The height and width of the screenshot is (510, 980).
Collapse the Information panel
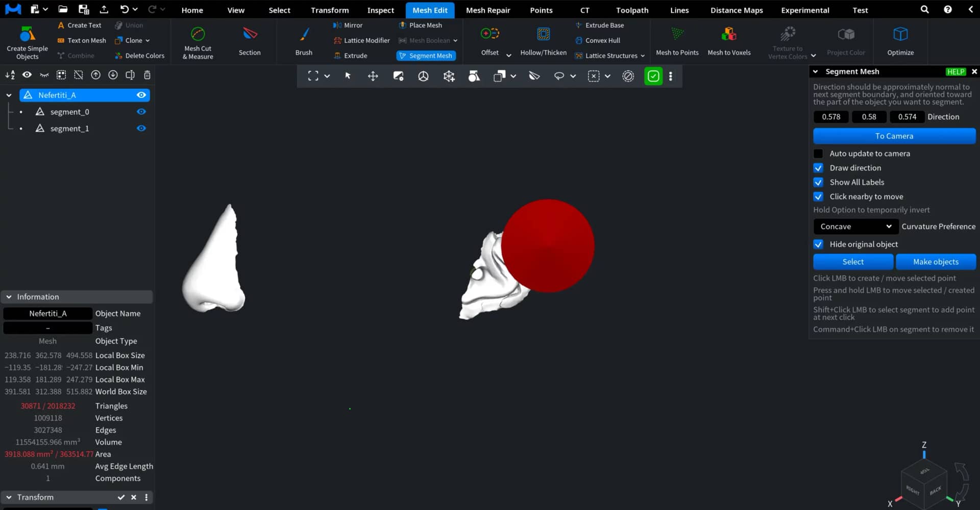(9, 297)
